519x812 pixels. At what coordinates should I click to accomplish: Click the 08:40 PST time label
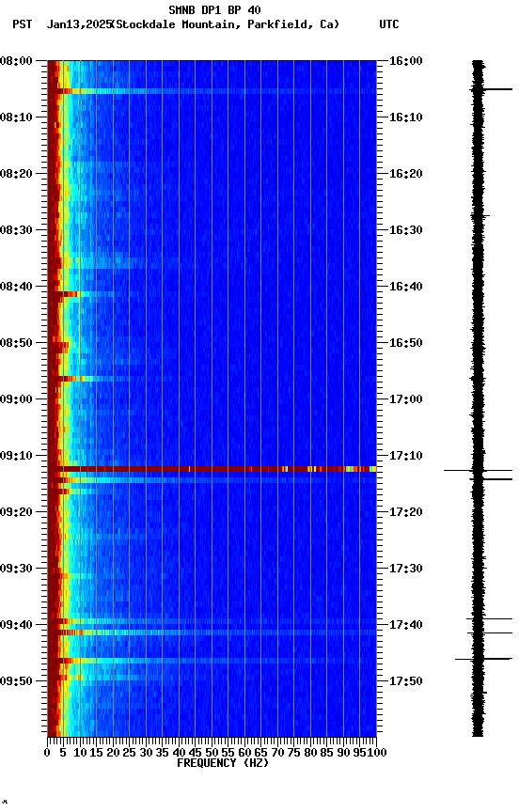pyautogui.click(x=16, y=287)
